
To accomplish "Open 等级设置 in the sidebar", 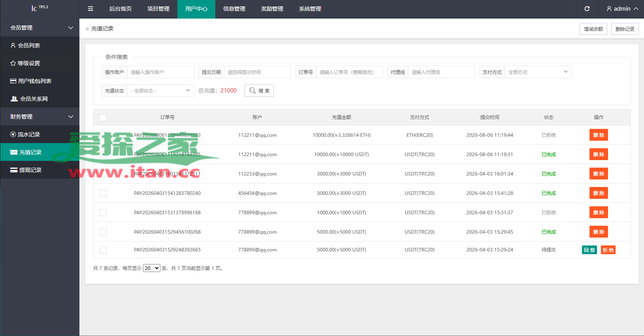I will (40, 63).
